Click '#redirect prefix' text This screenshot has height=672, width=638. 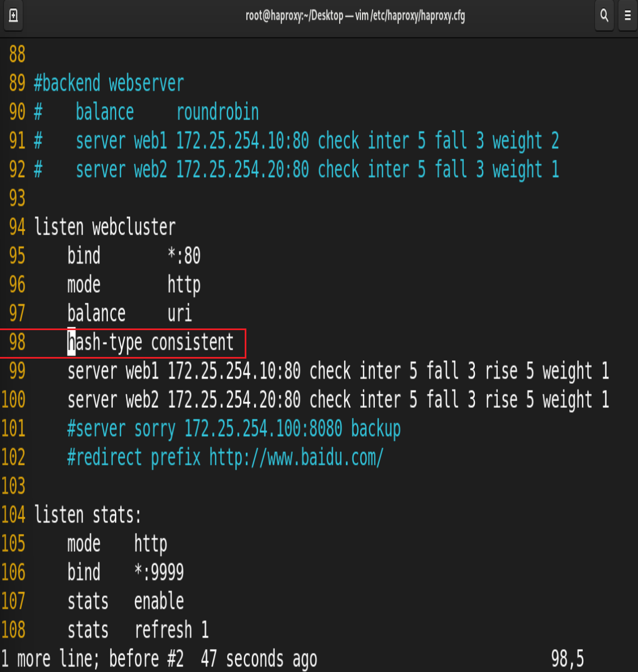coord(134,457)
